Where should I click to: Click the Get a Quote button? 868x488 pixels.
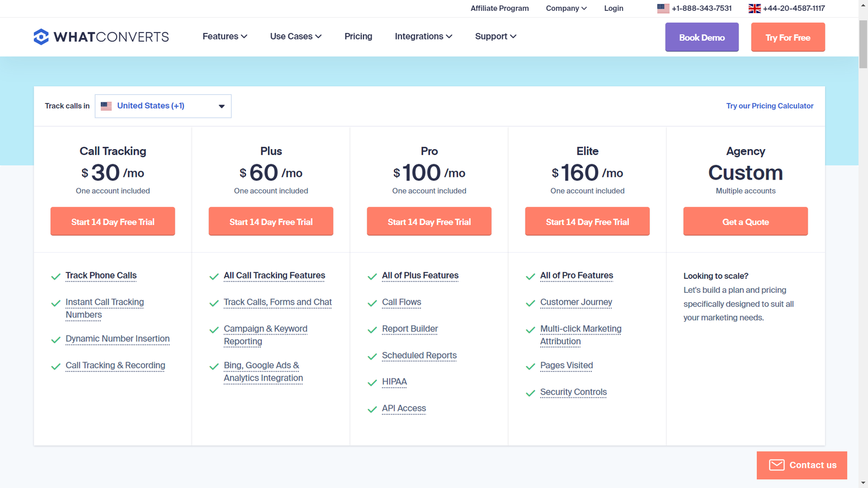pyautogui.click(x=745, y=221)
